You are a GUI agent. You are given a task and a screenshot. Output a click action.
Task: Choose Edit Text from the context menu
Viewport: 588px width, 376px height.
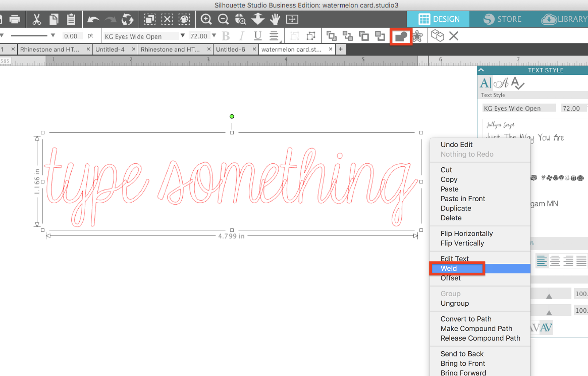(455, 259)
